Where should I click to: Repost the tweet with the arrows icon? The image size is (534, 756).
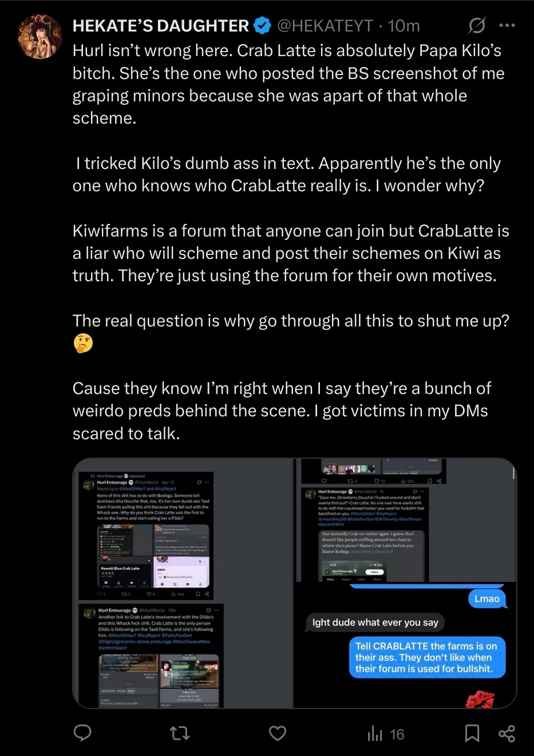[180, 733]
